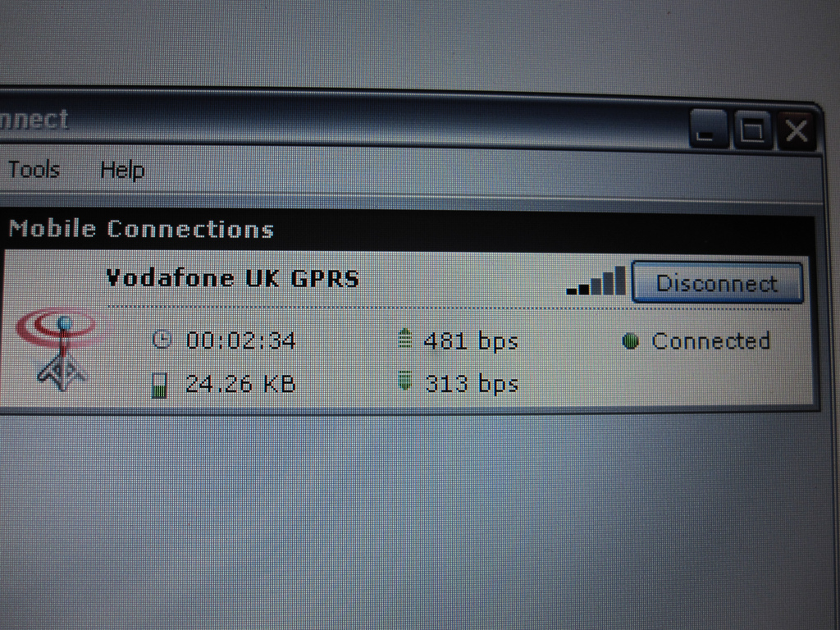Click the data volume icon beside 24.26 KB
The image size is (840, 630).
159,385
